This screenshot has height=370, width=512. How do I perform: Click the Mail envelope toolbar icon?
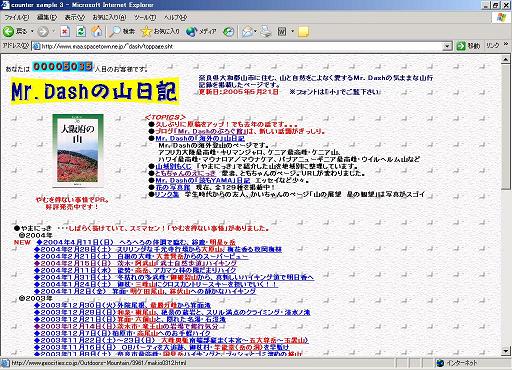point(247,32)
